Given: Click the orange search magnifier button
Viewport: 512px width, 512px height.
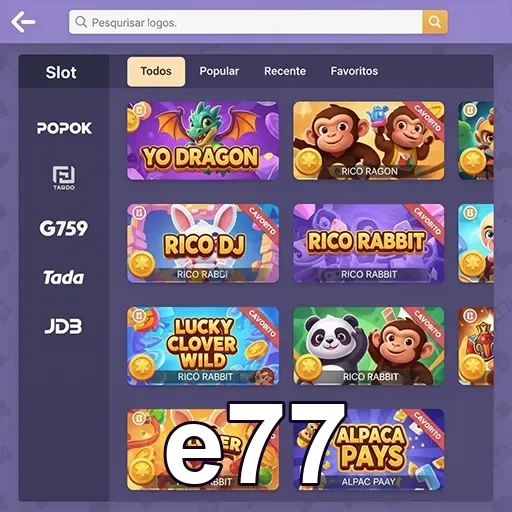Looking at the screenshot, I should tap(435, 22).
